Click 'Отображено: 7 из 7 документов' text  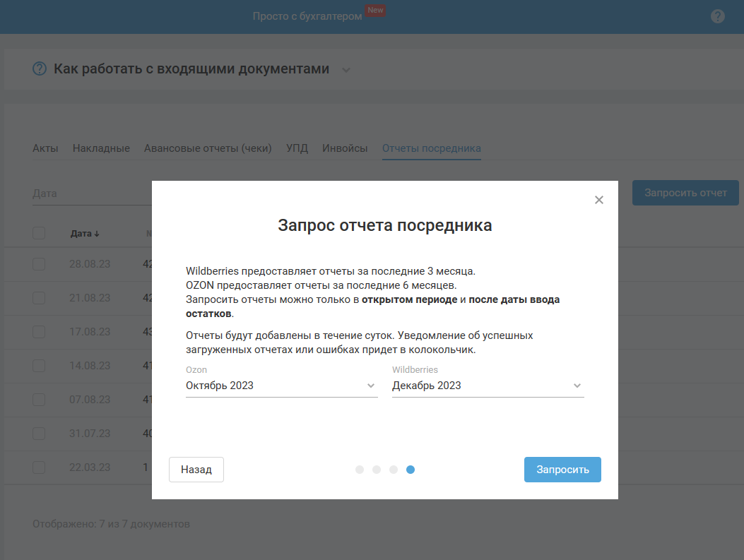[x=111, y=524]
